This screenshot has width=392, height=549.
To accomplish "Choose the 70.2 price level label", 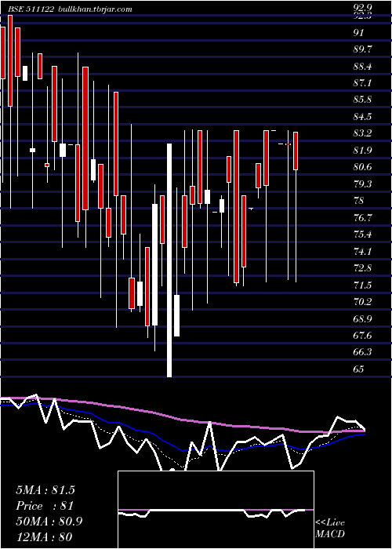I will click(362, 302).
